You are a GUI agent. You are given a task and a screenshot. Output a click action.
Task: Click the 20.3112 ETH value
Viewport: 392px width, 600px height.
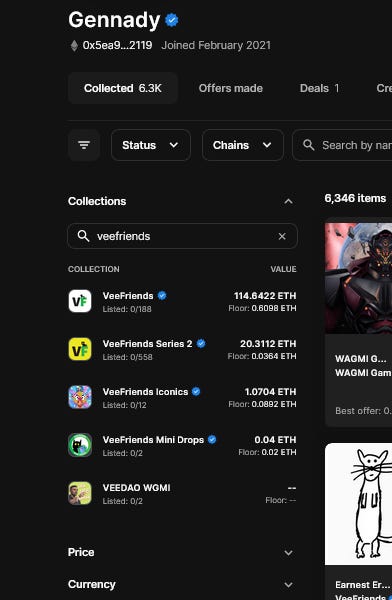tap(268, 344)
